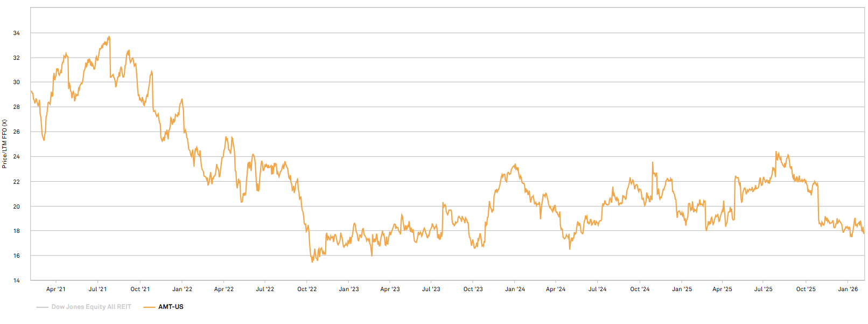
Task: Click the 14 y-axis value
Action: [17, 281]
